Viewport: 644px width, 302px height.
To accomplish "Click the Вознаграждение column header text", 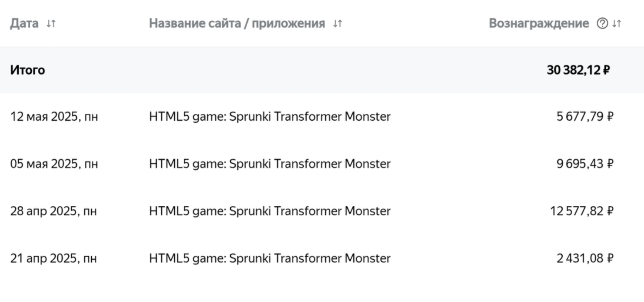I will coord(539,24).
